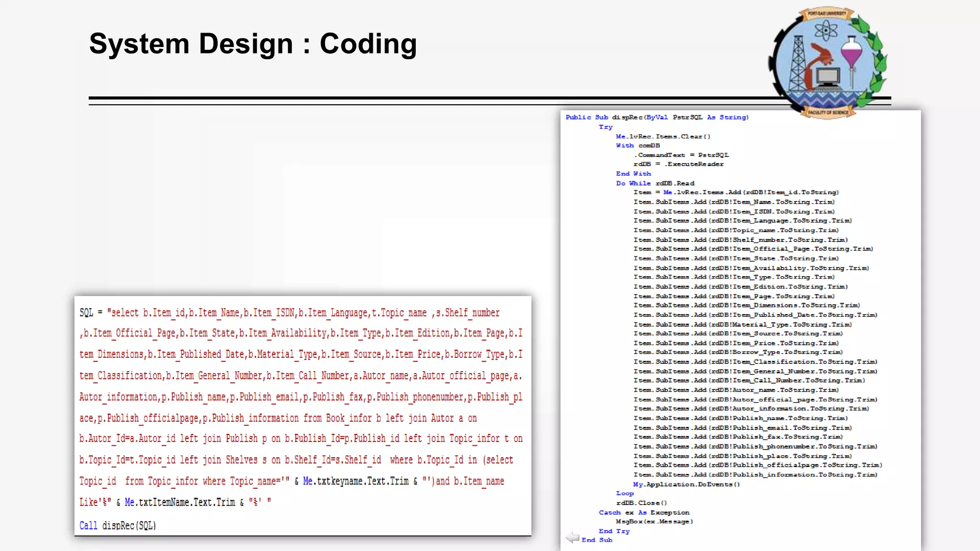Screen dimensions: 980x551
Task: Click the 'Call dispRec(SQL)' line
Action: 118,526
